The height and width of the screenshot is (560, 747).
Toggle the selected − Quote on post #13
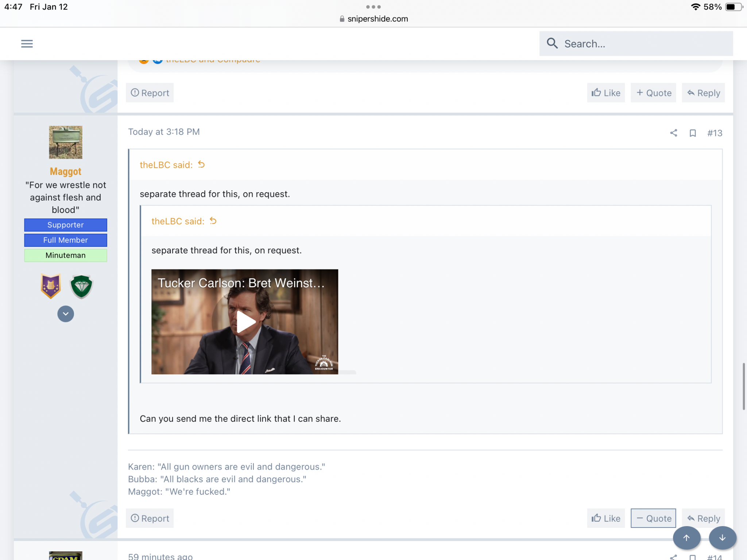[653, 518]
